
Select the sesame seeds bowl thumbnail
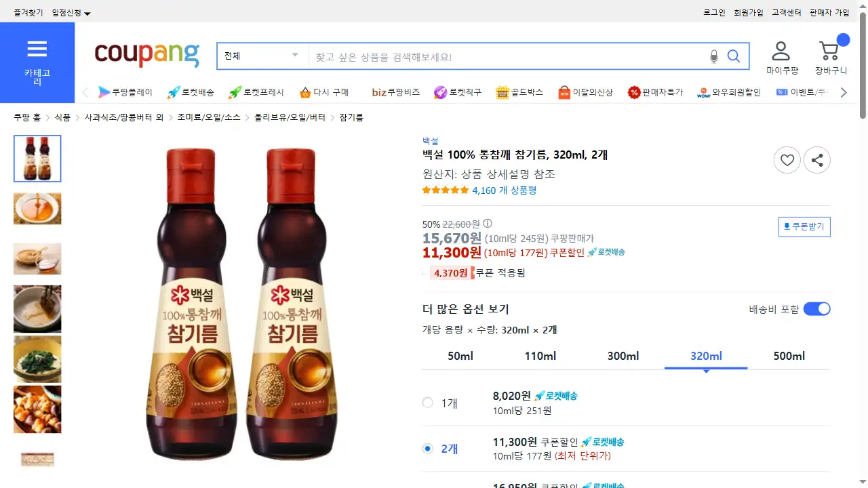(x=37, y=259)
